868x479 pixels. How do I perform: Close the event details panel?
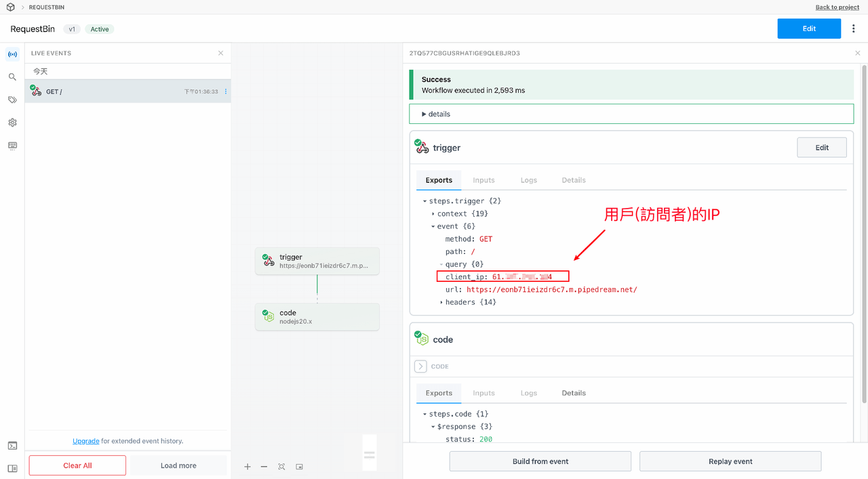858,53
